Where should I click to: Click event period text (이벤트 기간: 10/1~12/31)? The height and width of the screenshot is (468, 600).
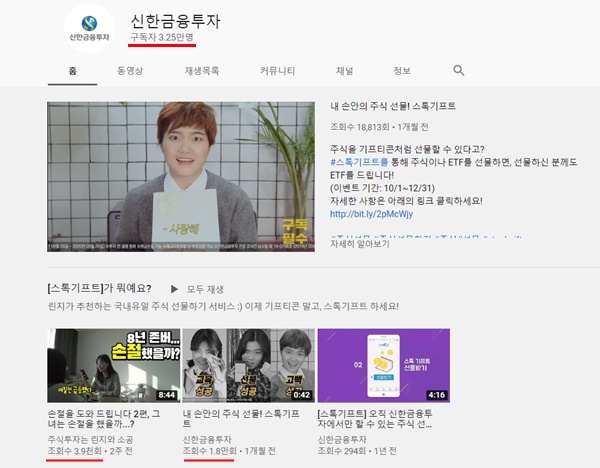382,188
